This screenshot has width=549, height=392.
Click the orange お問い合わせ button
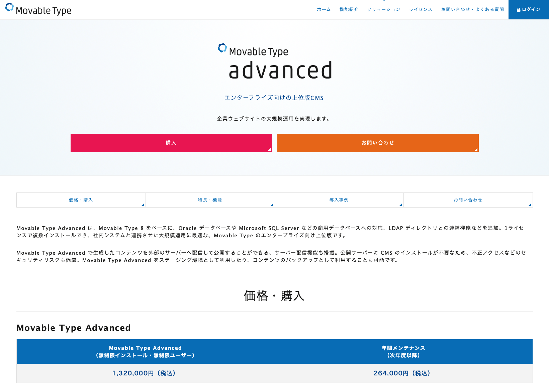pos(378,143)
